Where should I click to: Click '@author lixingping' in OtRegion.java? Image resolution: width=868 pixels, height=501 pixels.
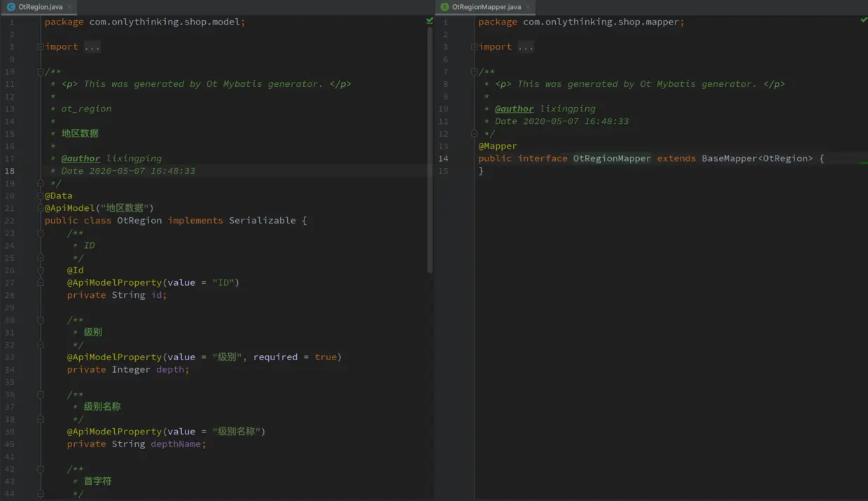click(111, 158)
